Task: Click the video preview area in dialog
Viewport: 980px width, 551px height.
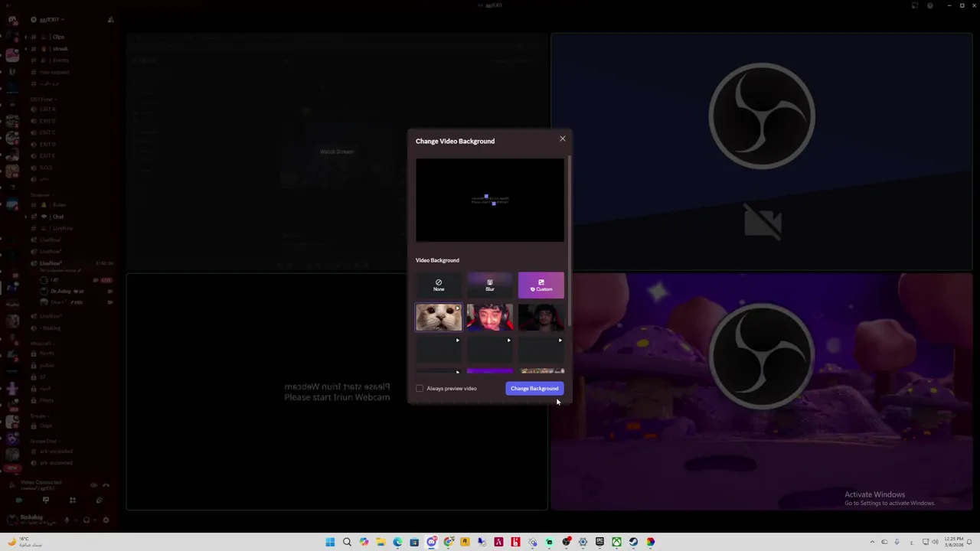Action: pyautogui.click(x=490, y=201)
